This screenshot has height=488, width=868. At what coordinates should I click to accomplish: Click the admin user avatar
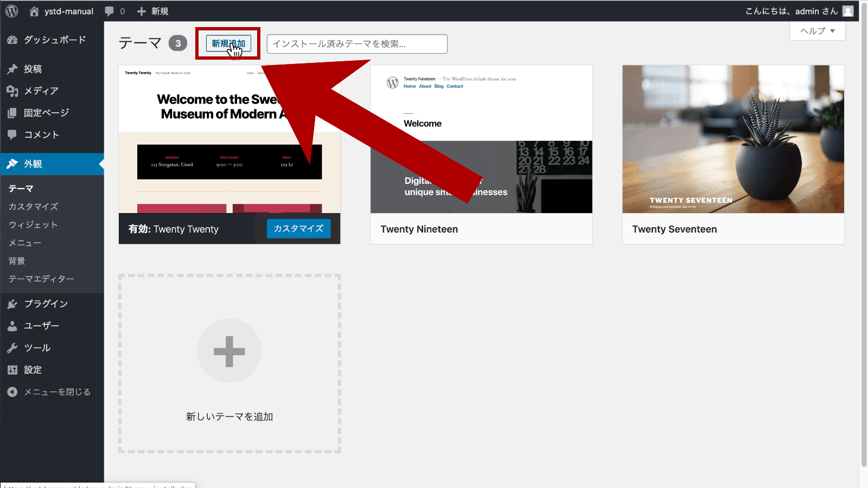(848, 11)
